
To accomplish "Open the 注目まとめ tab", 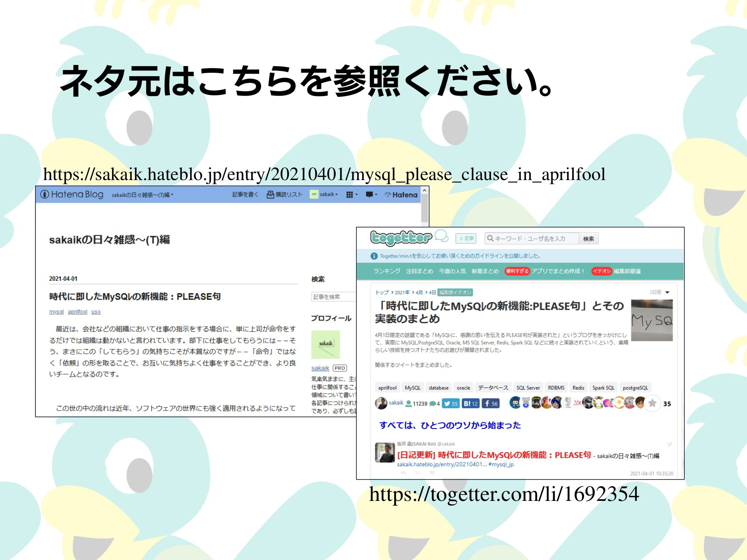I will 419,271.
